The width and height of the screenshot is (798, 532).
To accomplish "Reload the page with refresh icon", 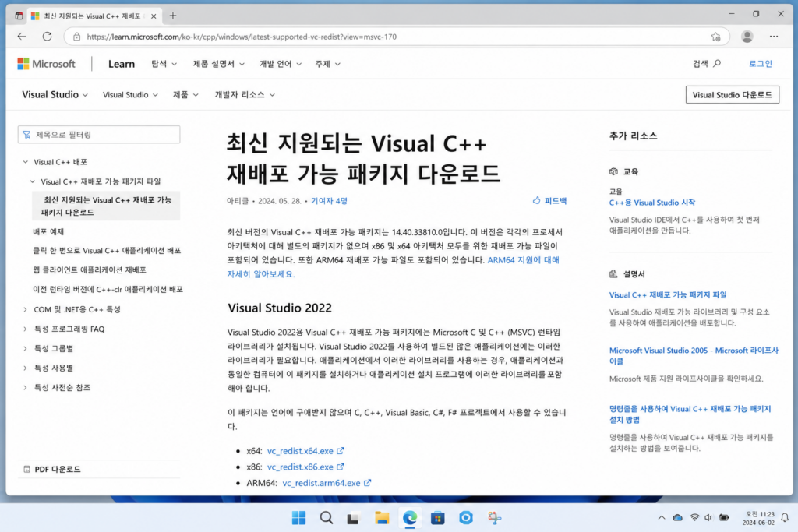I will pyautogui.click(x=48, y=36).
